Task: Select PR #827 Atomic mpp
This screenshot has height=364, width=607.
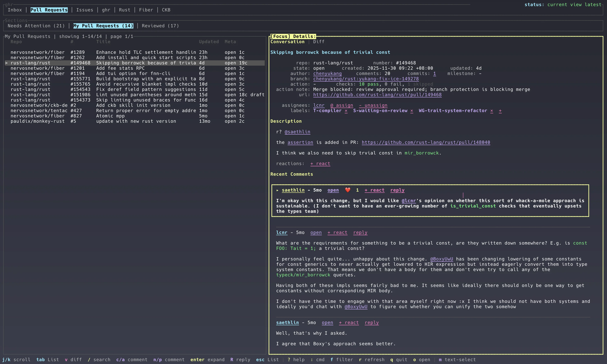Action: (135, 116)
